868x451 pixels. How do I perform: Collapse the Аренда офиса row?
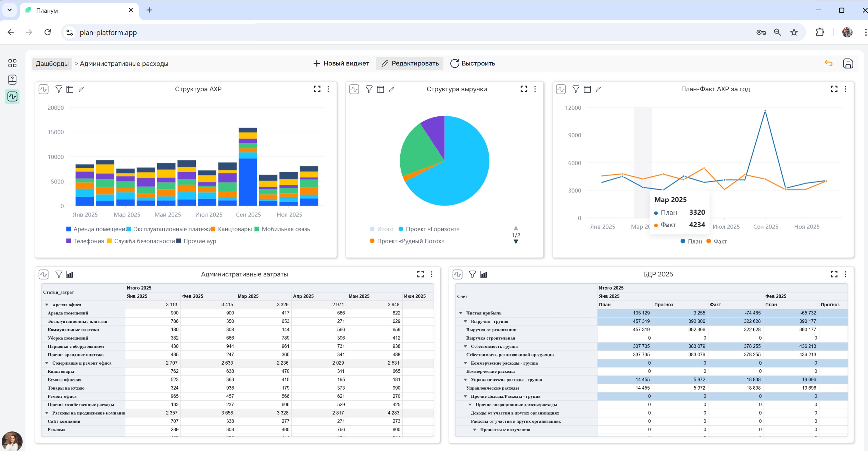(47, 305)
